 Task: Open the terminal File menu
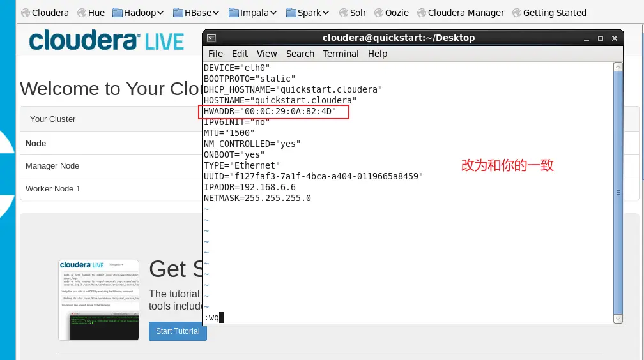point(215,54)
